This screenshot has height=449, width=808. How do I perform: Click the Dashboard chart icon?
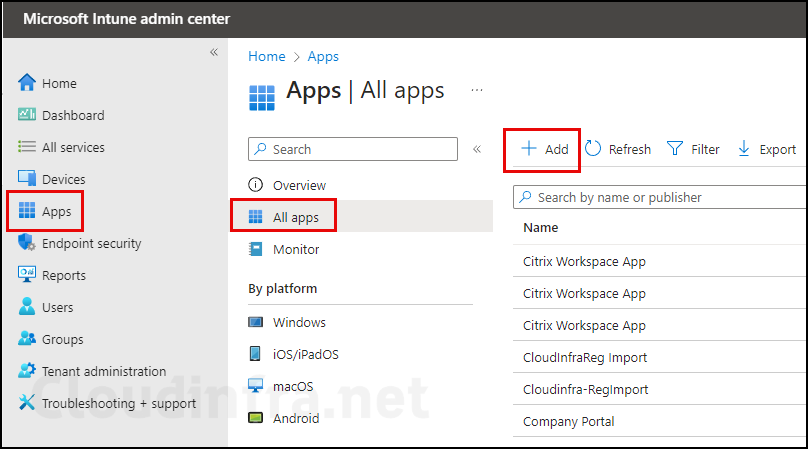coord(27,114)
